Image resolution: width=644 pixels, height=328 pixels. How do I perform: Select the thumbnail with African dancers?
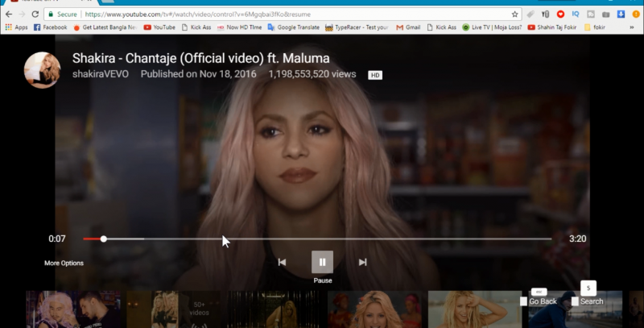375,309
